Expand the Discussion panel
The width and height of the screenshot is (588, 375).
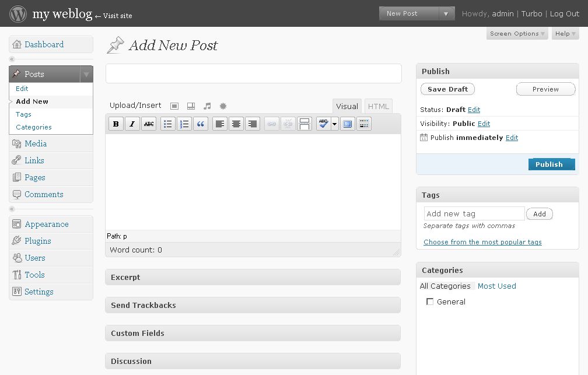[252, 361]
